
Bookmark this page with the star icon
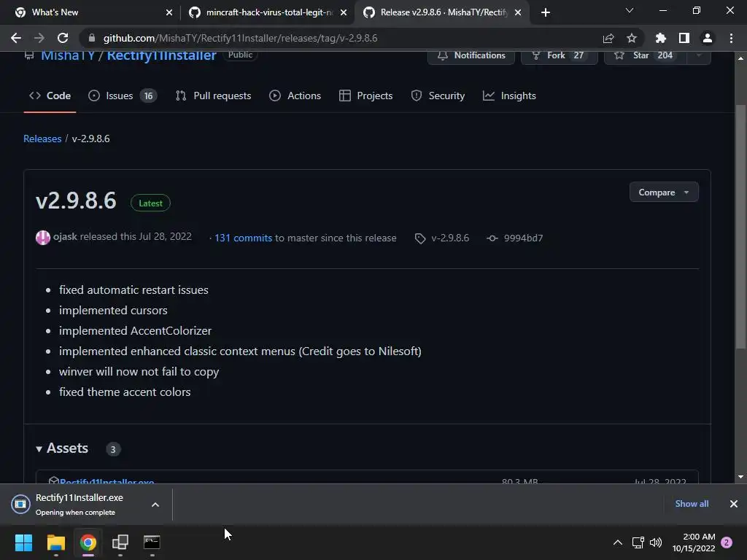click(631, 38)
